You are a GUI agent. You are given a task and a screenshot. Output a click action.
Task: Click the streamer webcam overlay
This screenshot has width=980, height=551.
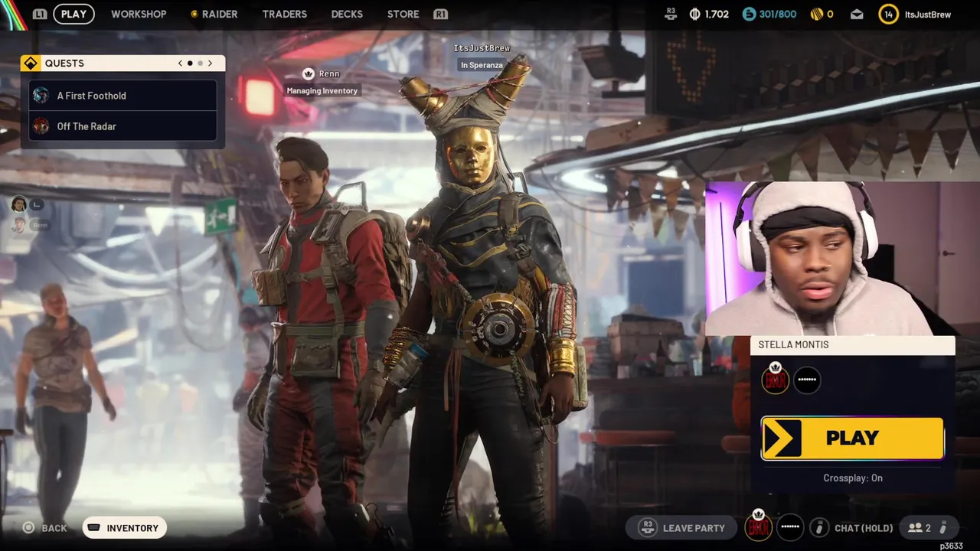(841, 259)
